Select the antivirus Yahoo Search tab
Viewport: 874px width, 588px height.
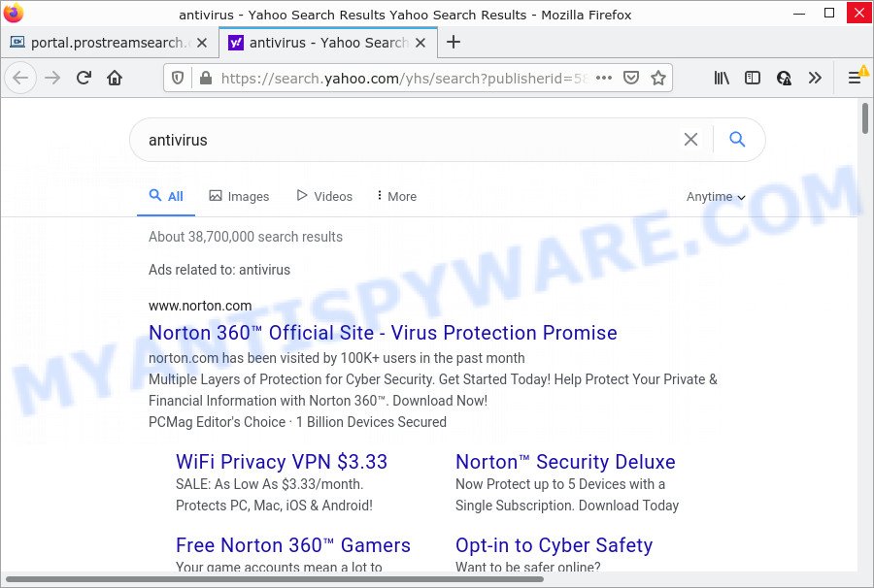[x=328, y=43]
